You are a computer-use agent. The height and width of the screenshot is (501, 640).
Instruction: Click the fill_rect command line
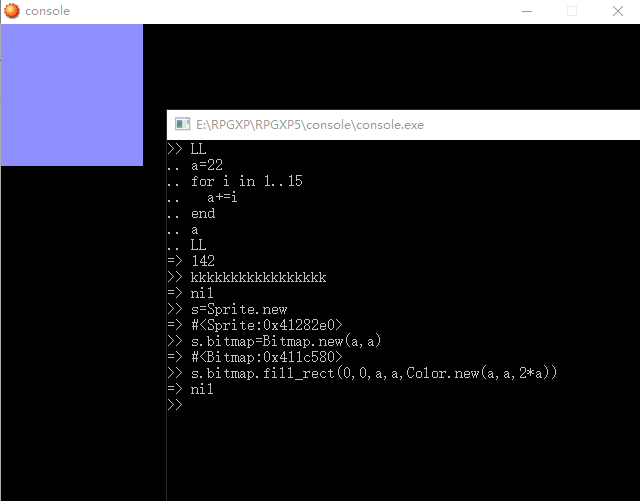coord(374,373)
